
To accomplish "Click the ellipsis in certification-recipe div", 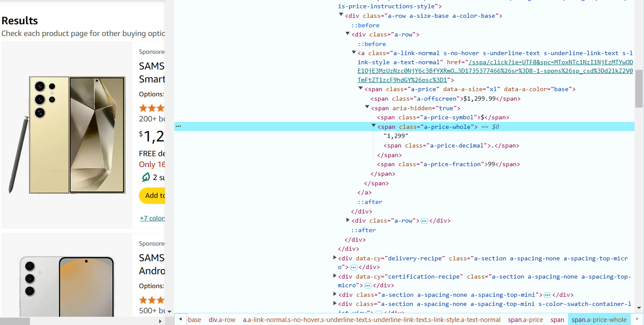I will coord(368,286).
